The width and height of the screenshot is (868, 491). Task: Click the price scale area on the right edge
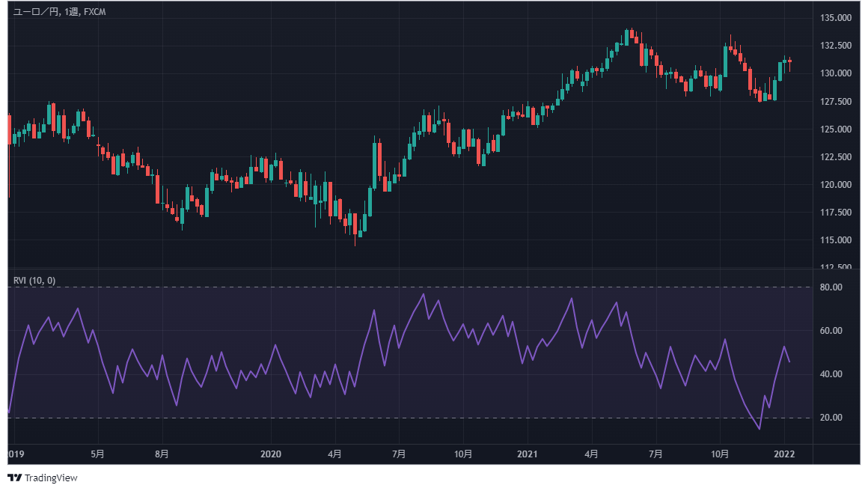tap(838, 150)
